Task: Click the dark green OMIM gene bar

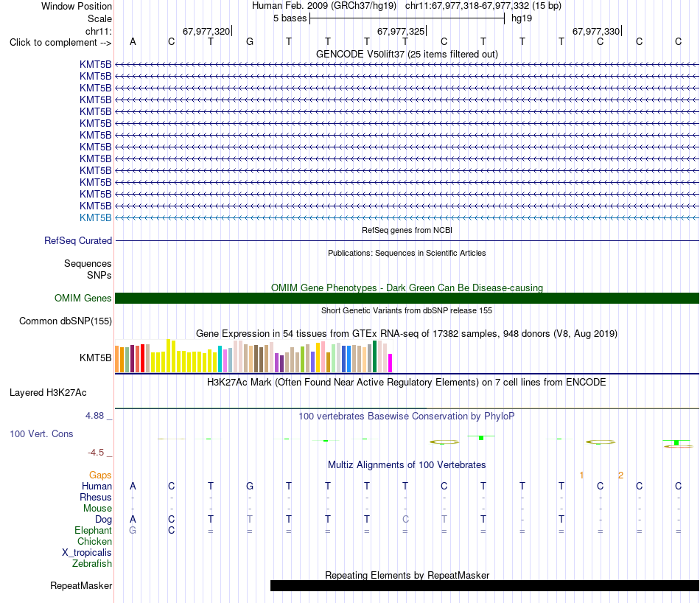Action: (407, 299)
